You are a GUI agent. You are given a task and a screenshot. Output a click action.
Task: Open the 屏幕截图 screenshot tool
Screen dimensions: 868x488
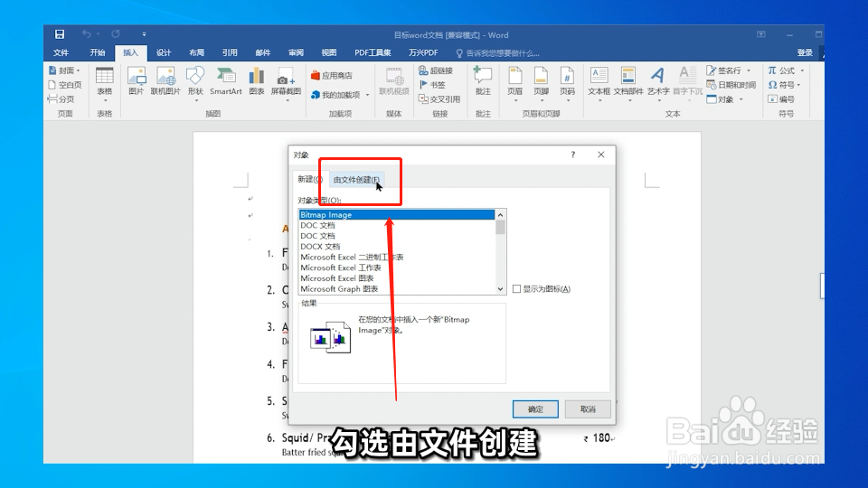tap(286, 84)
